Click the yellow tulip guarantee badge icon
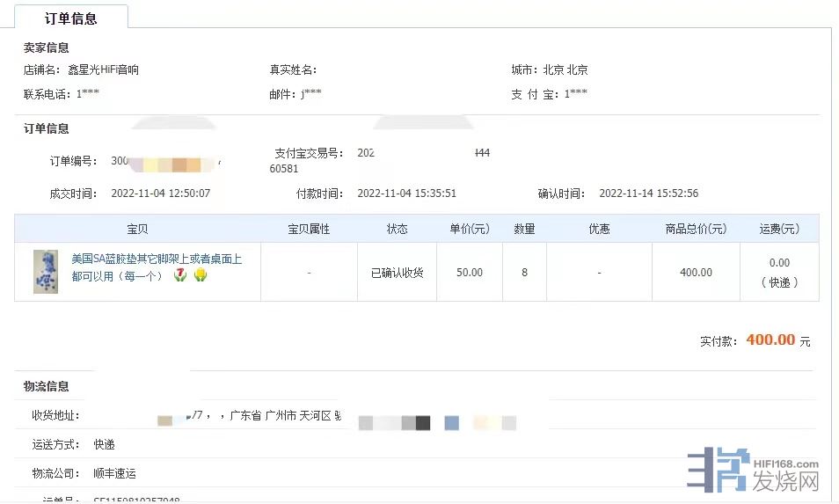839x504 pixels. tap(201, 275)
